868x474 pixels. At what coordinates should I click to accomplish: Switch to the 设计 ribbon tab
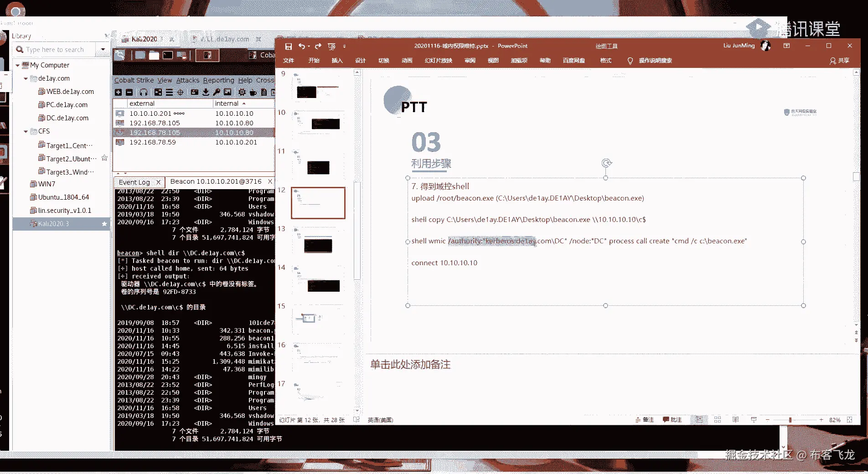pyautogui.click(x=360, y=61)
